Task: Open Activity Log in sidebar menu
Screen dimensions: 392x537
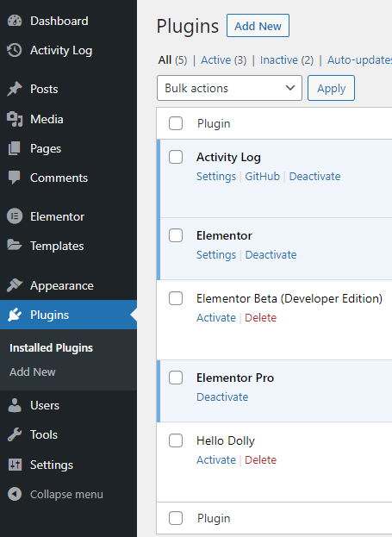Action: pyautogui.click(x=61, y=50)
